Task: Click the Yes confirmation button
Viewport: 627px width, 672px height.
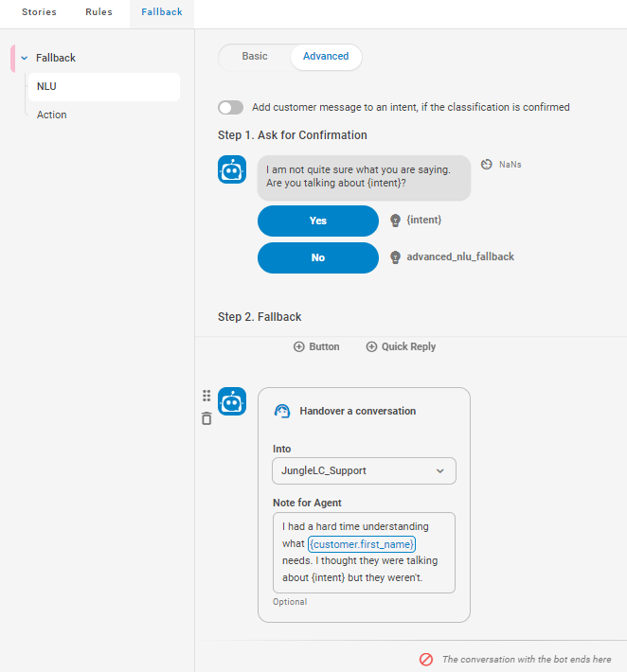Action: [318, 221]
